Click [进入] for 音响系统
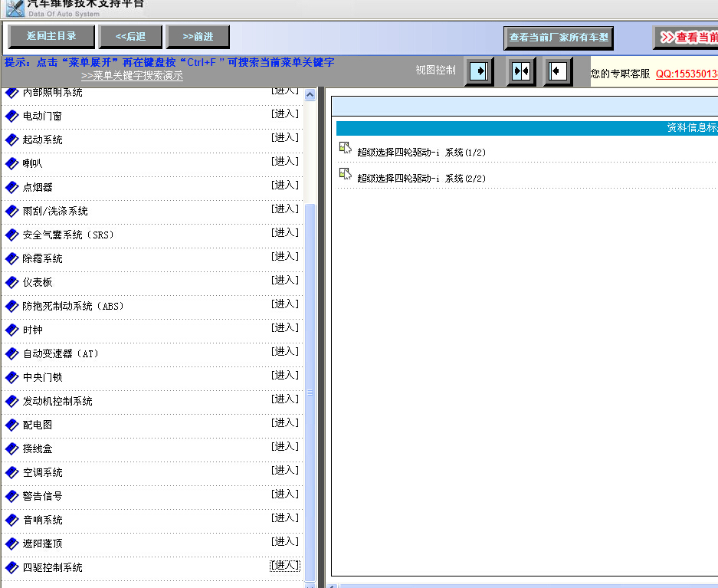Image resolution: width=718 pixels, height=588 pixels. 285,518
